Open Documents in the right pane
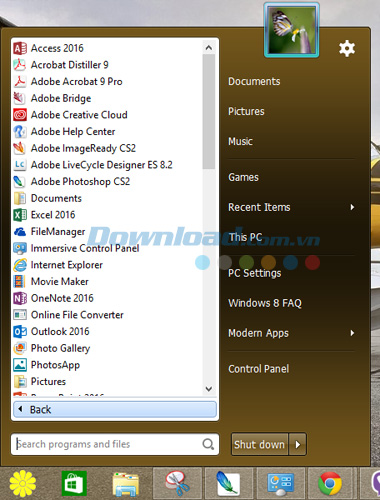This screenshot has width=380, height=500. (x=254, y=82)
